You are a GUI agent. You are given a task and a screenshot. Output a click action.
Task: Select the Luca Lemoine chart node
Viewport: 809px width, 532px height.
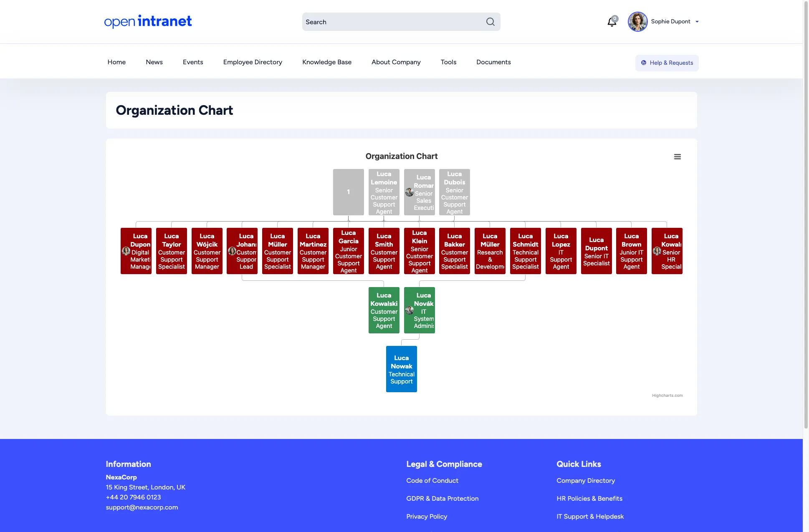(x=384, y=192)
